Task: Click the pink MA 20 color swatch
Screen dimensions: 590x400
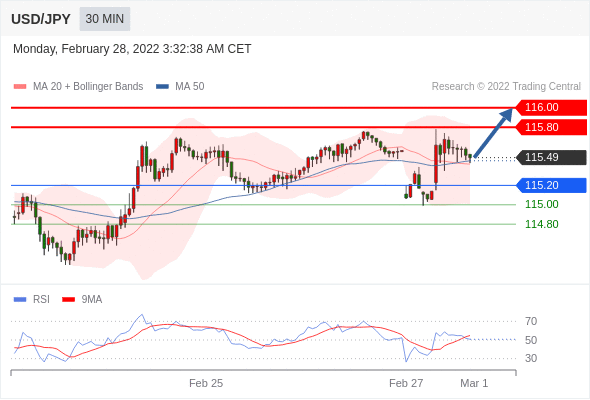Action: [x=20, y=87]
